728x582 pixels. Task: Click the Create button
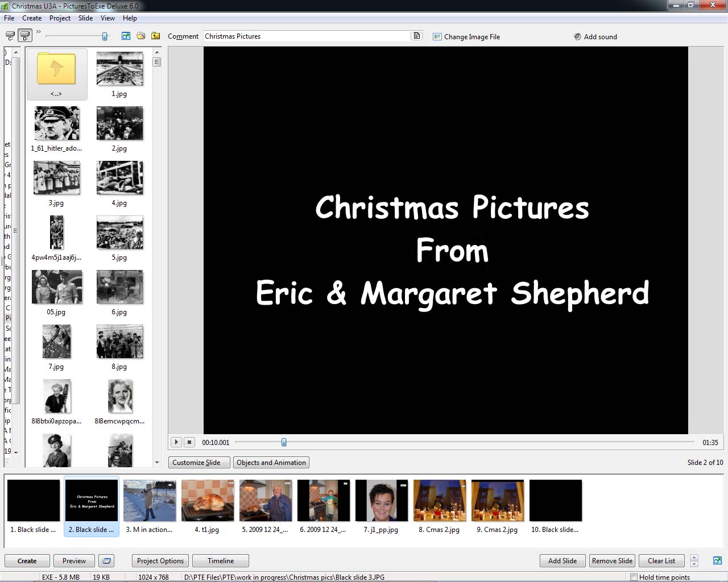(x=27, y=560)
